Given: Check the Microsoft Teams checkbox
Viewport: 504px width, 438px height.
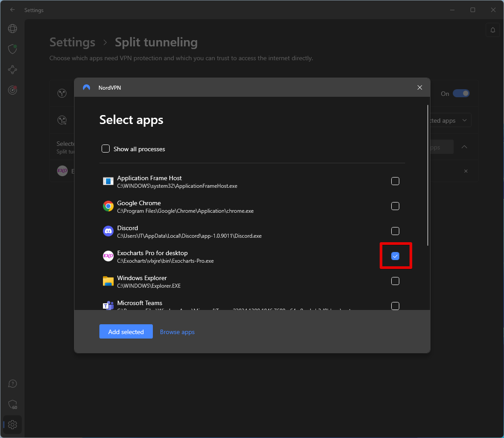Looking at the screenshot, I should [x=395, y=306].
